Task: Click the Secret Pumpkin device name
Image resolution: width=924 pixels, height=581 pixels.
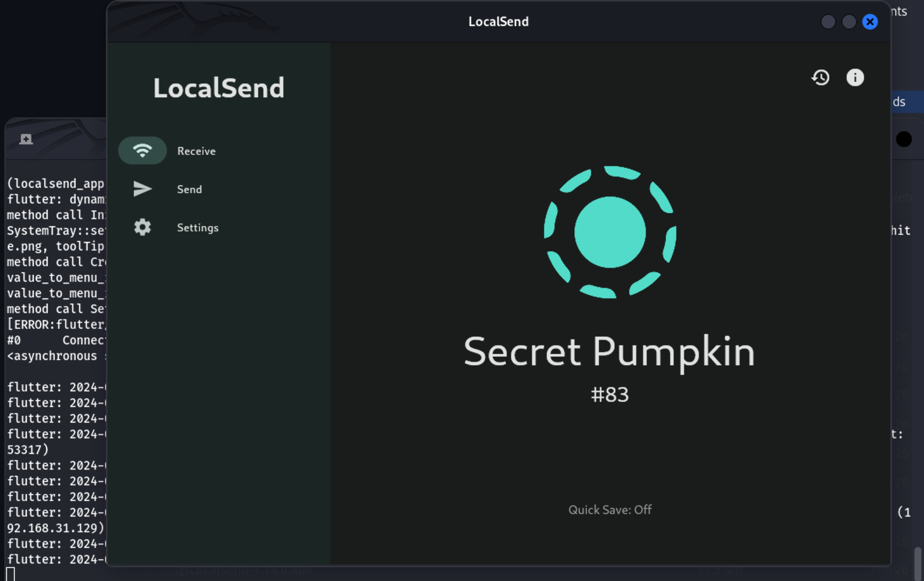Action: click(609, 352)
